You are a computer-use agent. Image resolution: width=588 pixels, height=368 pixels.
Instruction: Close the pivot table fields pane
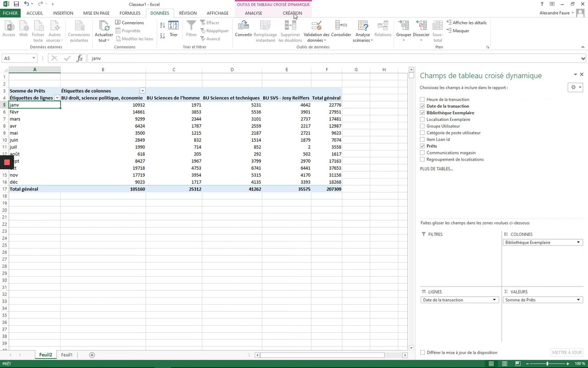coord(582,75)
